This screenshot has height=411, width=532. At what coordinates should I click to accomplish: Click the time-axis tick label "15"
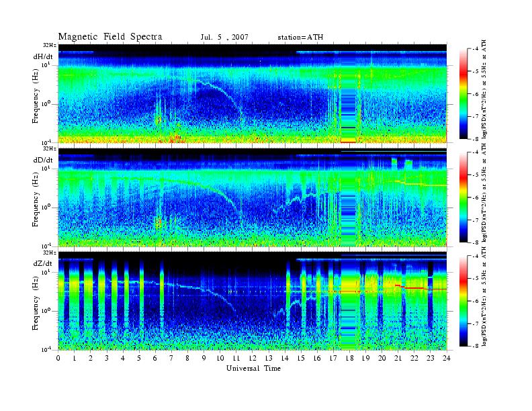[x=301, y=358]
